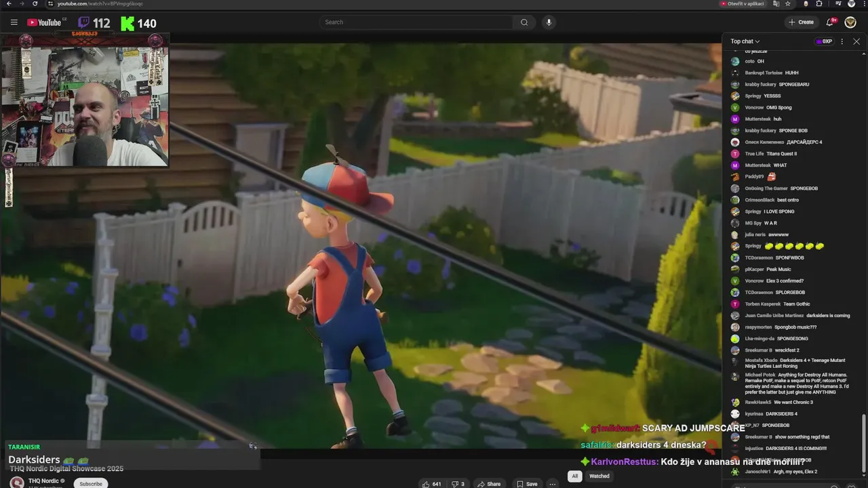The width and height of the screenshot is (868, 488).
Task: Open the notifications bell
Action: point(831,22)
